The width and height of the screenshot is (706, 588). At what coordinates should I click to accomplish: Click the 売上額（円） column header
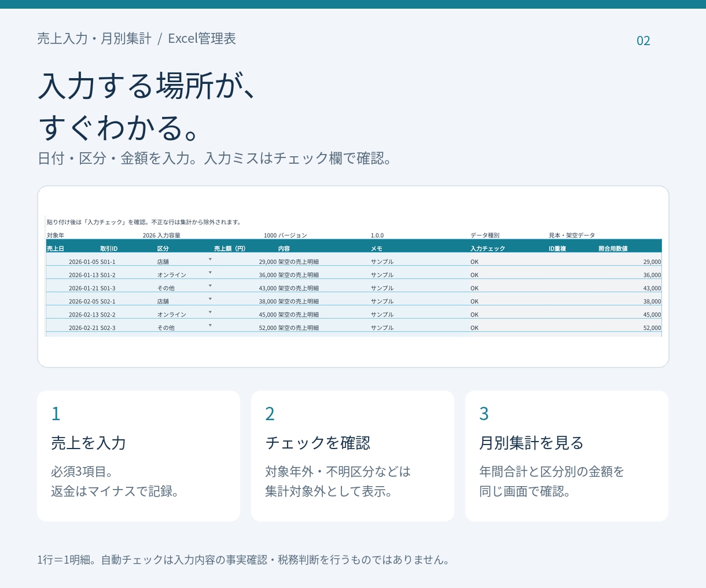pos(230,249)
